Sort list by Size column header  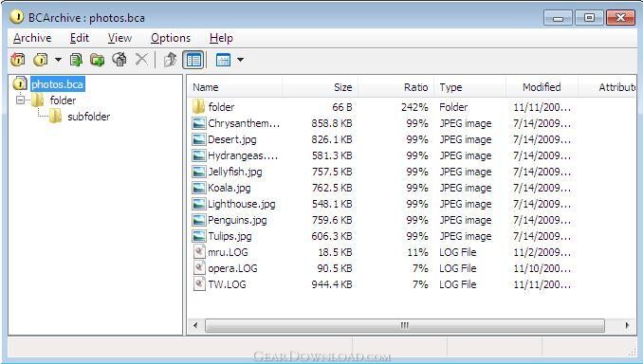coord(320,87)
